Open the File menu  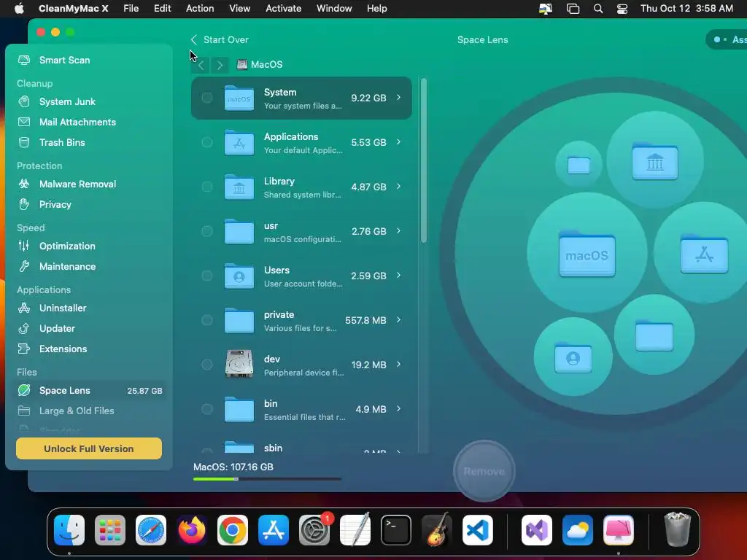point(131,9)
